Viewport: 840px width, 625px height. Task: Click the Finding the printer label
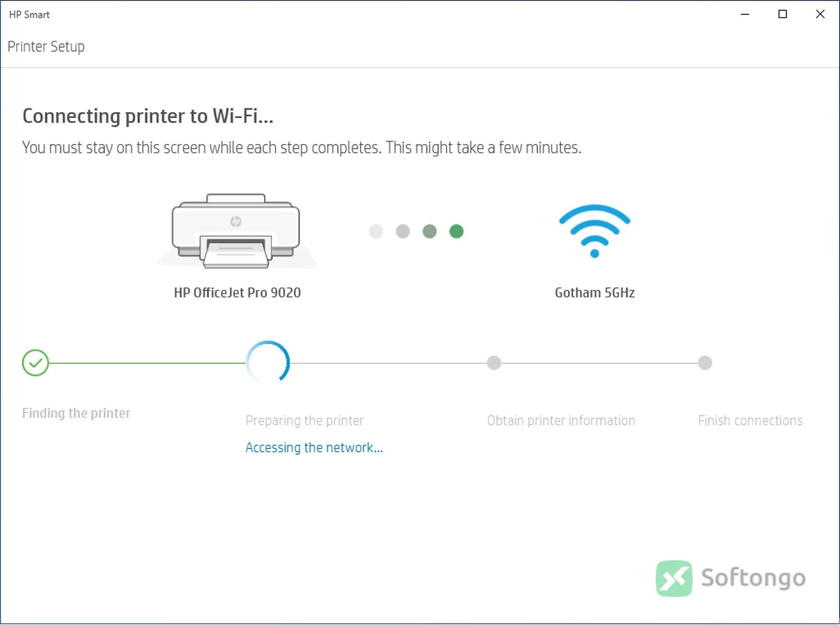(x=76, y=413)
